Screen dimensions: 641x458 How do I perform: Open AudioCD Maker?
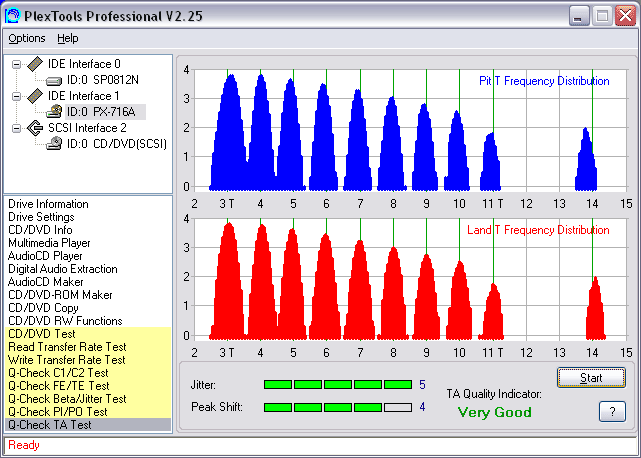pos(45,282)
